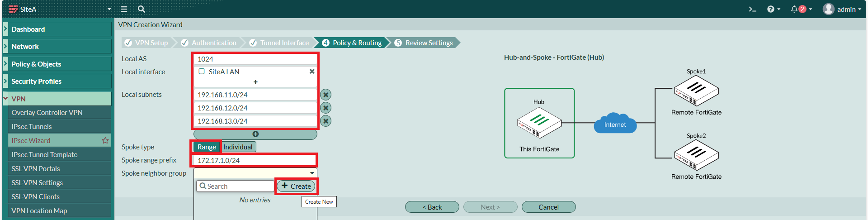868x220 pixels.
Task: Click the 192.168.13.0/24 subnet field
Action: (255, 121)
